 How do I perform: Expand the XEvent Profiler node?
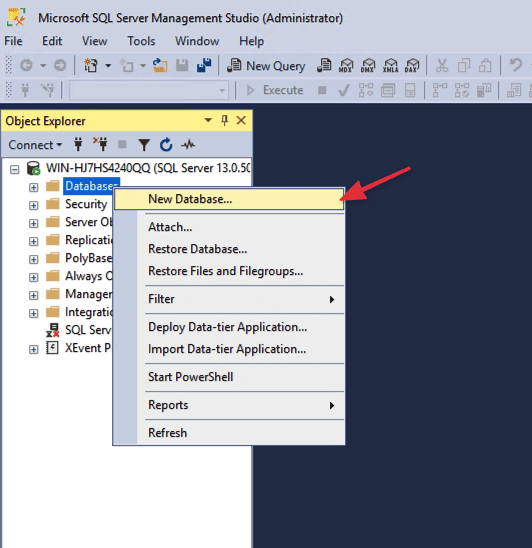click(x=34, y=349)
